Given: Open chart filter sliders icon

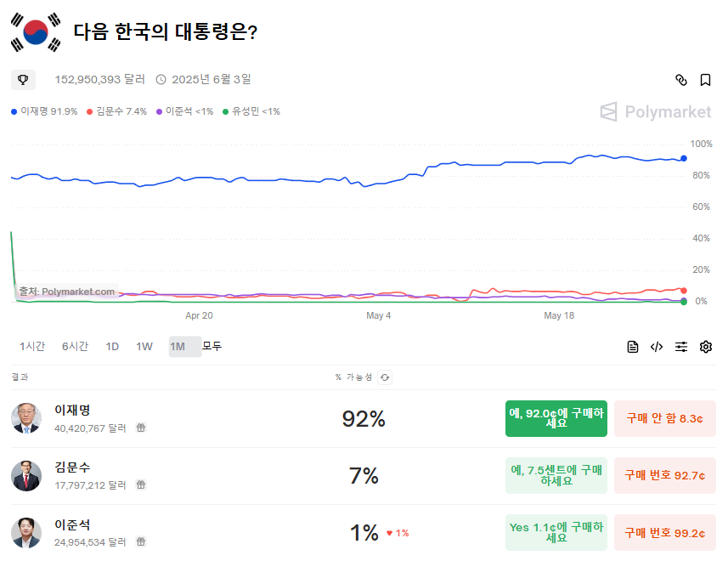Looking at the screenshot, I should tap(681, 347).
